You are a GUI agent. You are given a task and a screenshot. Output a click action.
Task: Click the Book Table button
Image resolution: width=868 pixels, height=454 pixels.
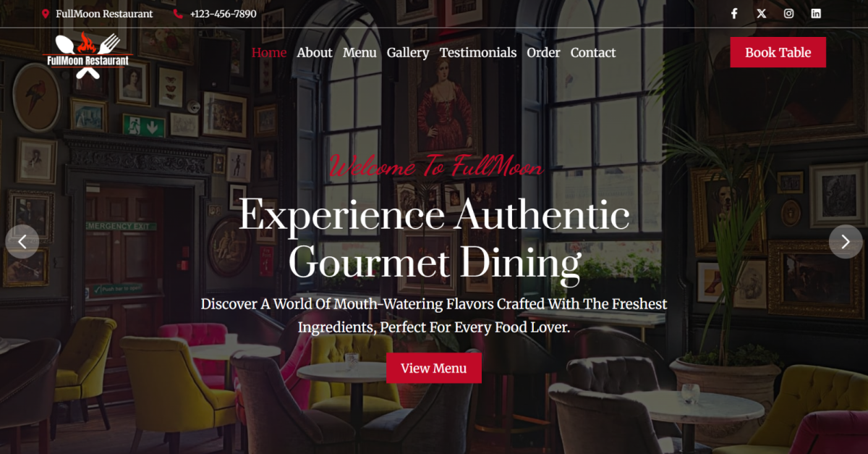778,52
